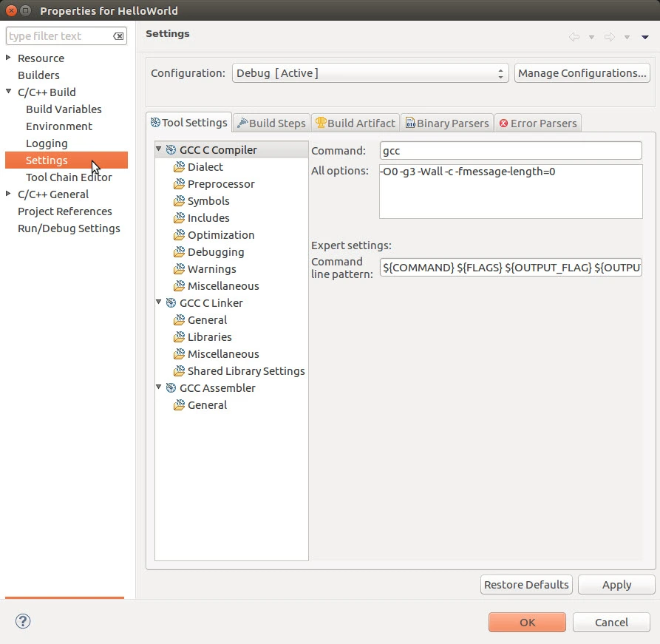Switch to the Error Parsers tab

click(x=537, y=123)
